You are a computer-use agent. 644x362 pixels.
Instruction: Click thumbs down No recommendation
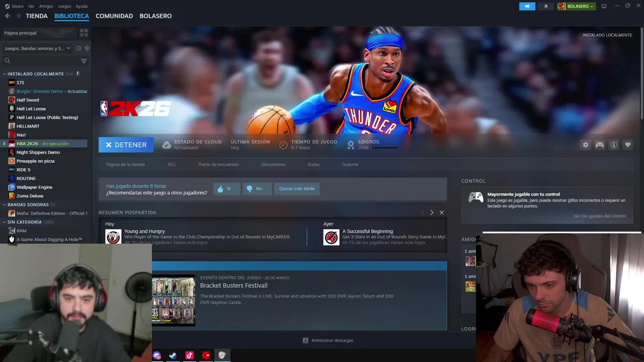(x=257, y=189)
